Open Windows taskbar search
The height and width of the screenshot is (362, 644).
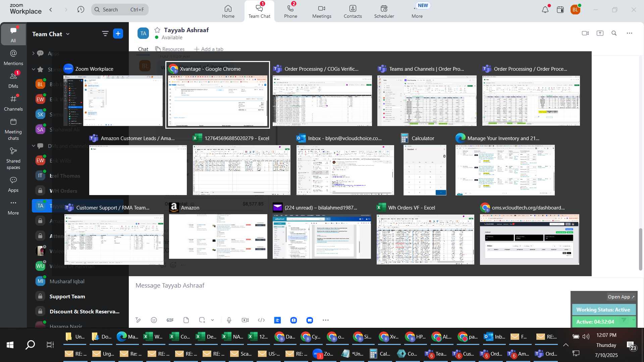point(30,345)
